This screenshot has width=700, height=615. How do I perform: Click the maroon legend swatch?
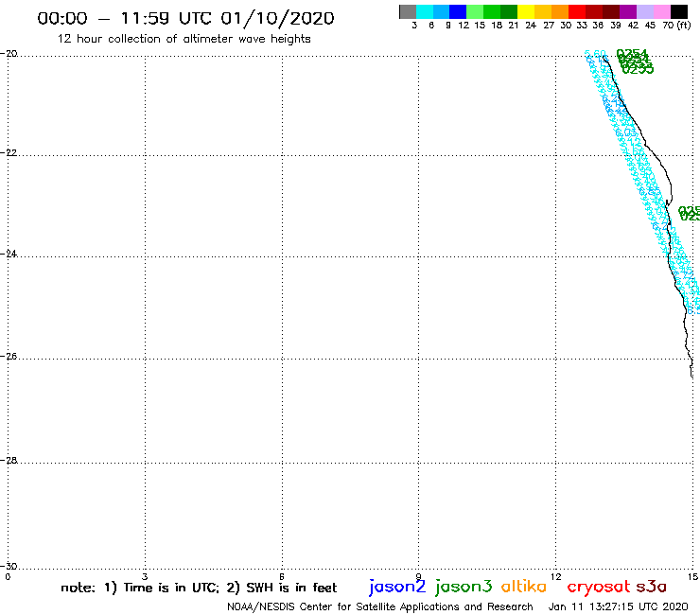click(x=611, y=11)
